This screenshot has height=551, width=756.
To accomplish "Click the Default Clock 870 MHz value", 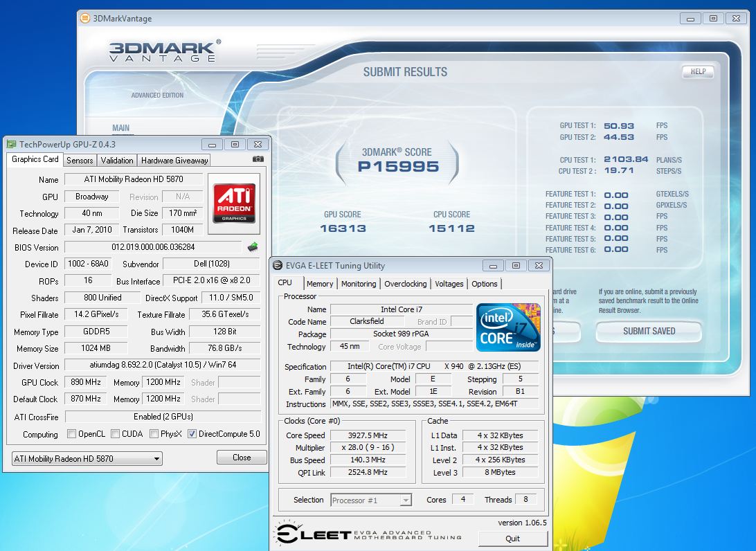I will pyautogui.click(x=86, y=399).
